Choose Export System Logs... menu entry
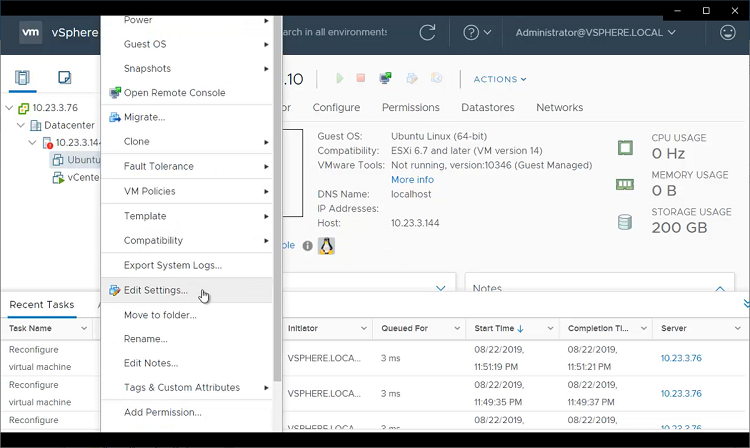750x448 pixels. click(x=187, y=265)
